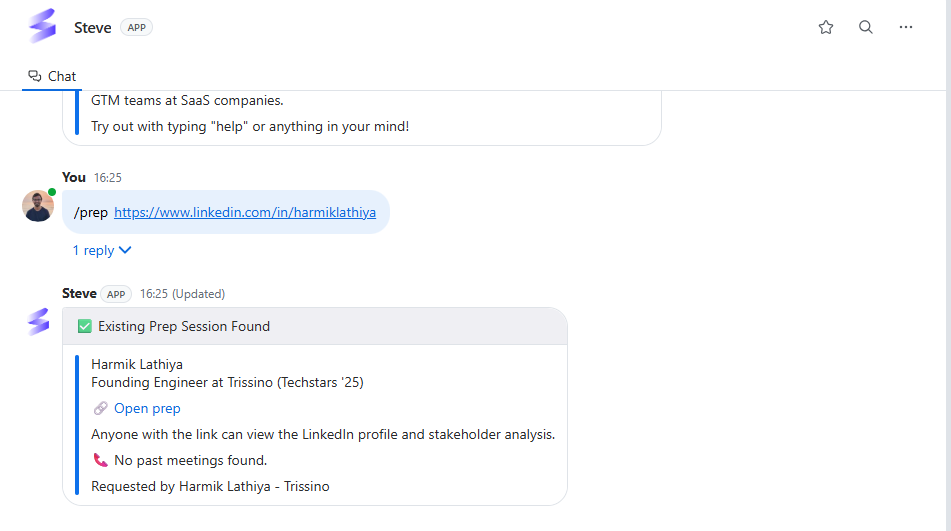Open the prep via Open prep link

point(147,409)
